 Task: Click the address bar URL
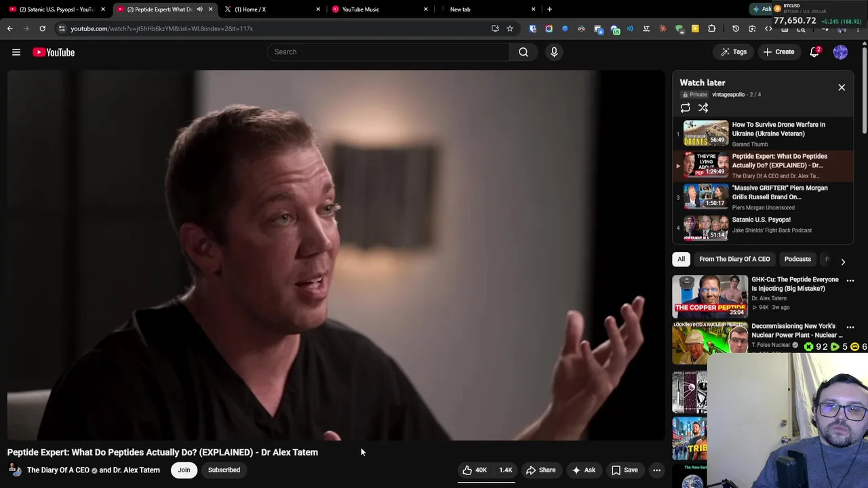click(x=161, y=28)
